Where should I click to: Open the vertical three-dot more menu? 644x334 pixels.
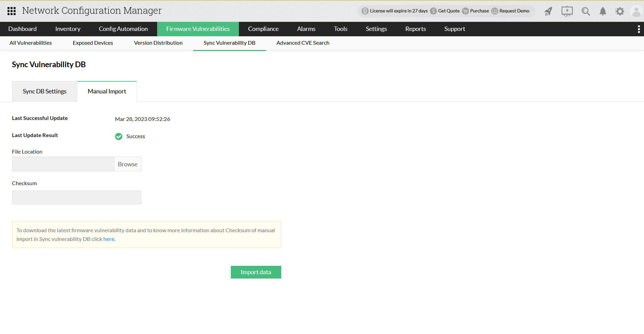tap(639, 29)
